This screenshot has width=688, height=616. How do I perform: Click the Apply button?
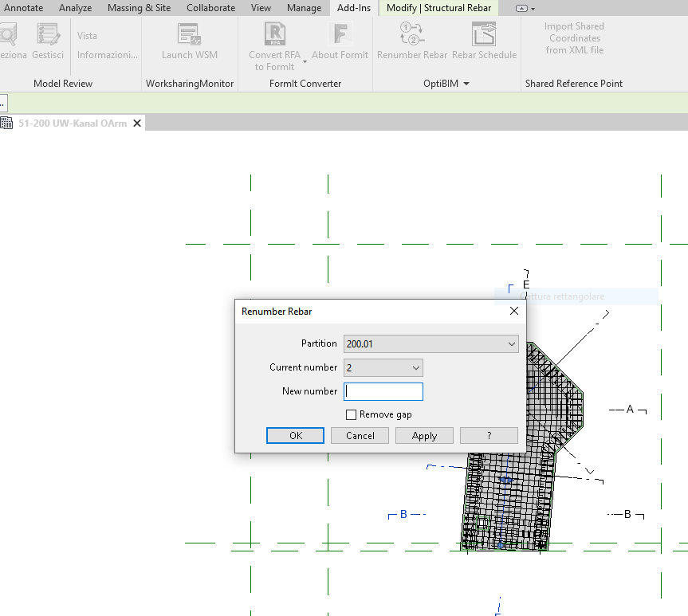click(x=424, y=435)
